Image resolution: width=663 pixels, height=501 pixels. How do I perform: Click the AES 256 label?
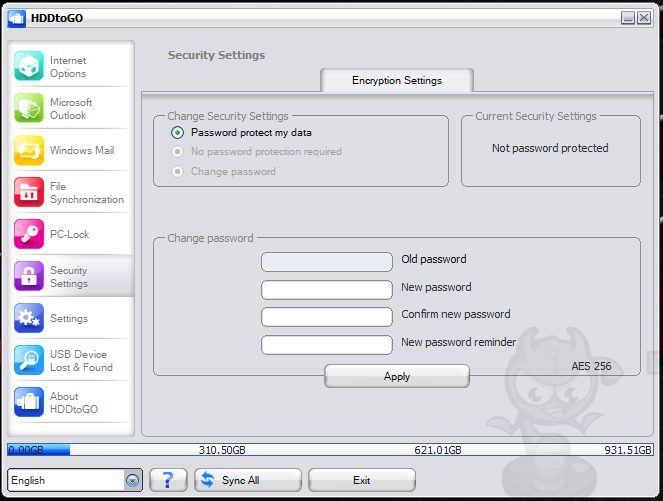tap(591, 366)
